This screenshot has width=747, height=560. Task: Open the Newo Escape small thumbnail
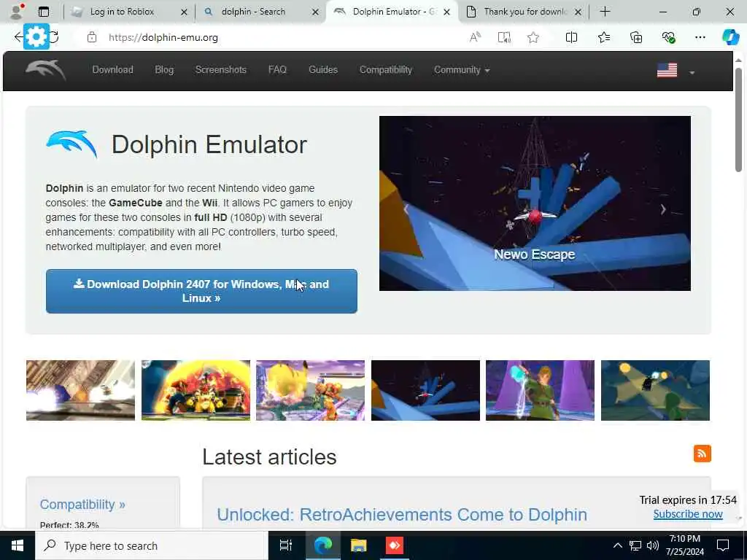tap(425, 390)
